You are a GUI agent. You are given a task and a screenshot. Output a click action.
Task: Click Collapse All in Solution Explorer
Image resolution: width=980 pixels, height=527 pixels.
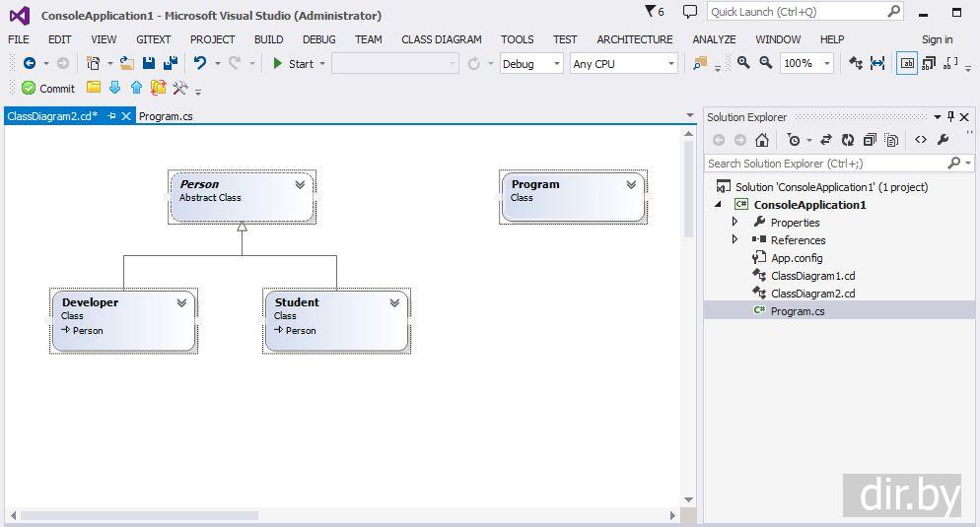pos(869,140)
